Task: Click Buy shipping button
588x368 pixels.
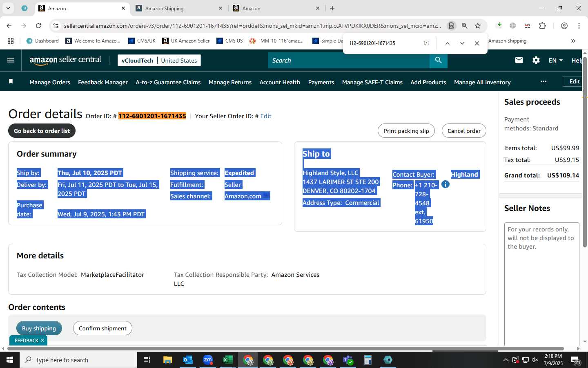Action: point(39,328)
